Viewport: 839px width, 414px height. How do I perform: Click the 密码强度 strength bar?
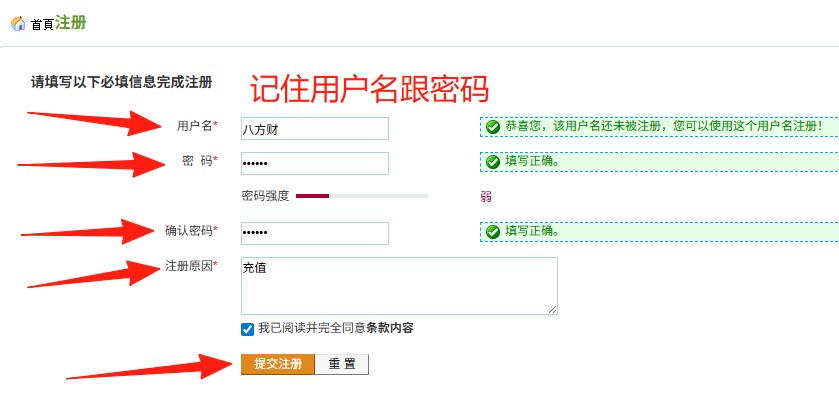click(x=362, y=196)
